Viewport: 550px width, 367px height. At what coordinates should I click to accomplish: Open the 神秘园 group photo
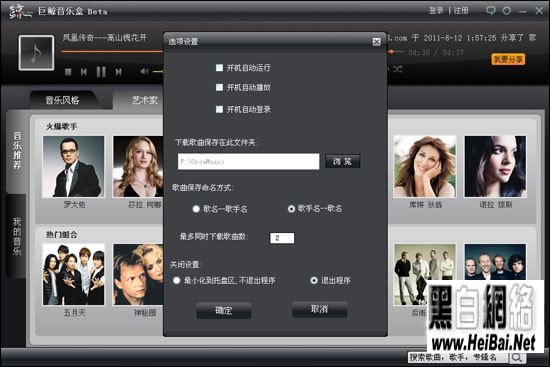(x=138, y=274)
